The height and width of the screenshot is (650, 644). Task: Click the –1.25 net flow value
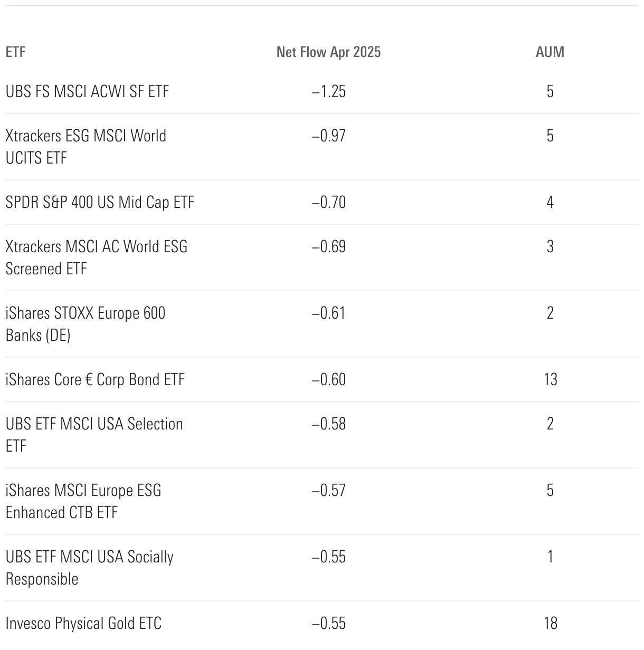pos(328,92)
